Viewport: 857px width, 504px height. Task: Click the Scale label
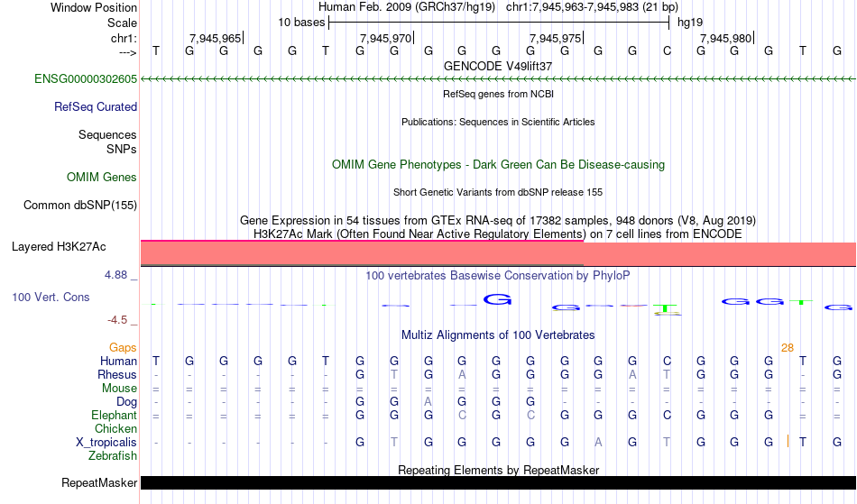[x=123, y=23]
